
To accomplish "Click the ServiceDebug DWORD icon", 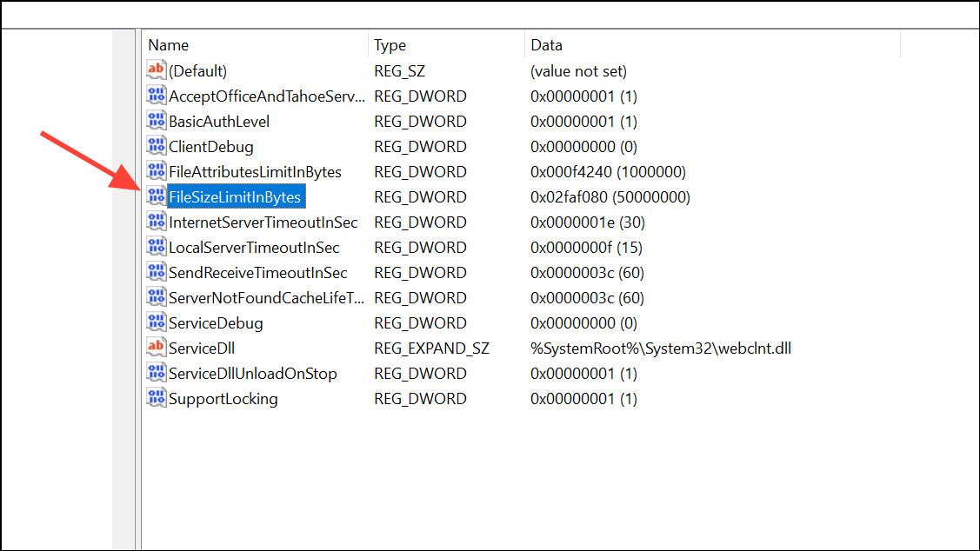I will [157, 323].
